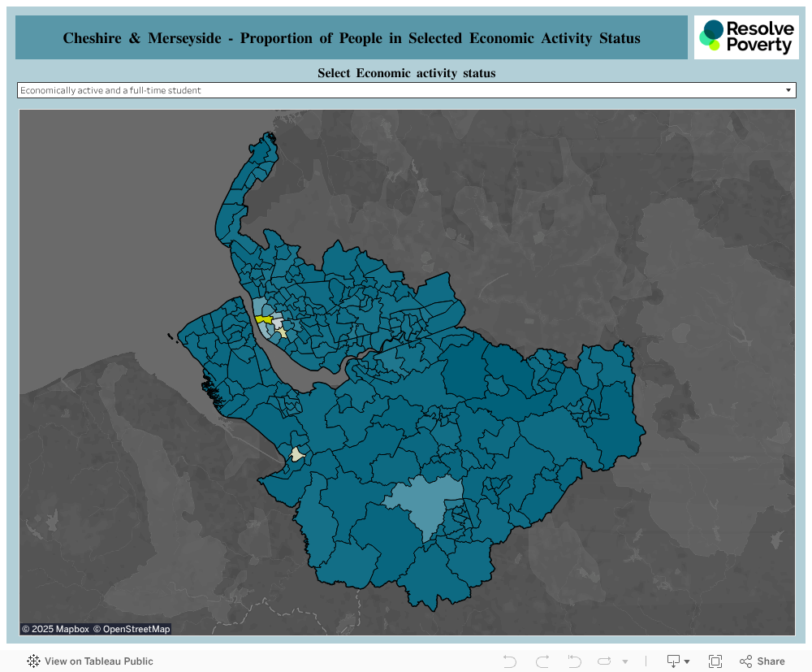The image size is (812, 672).
Task: Click the Share button
Action: point(762,661)
